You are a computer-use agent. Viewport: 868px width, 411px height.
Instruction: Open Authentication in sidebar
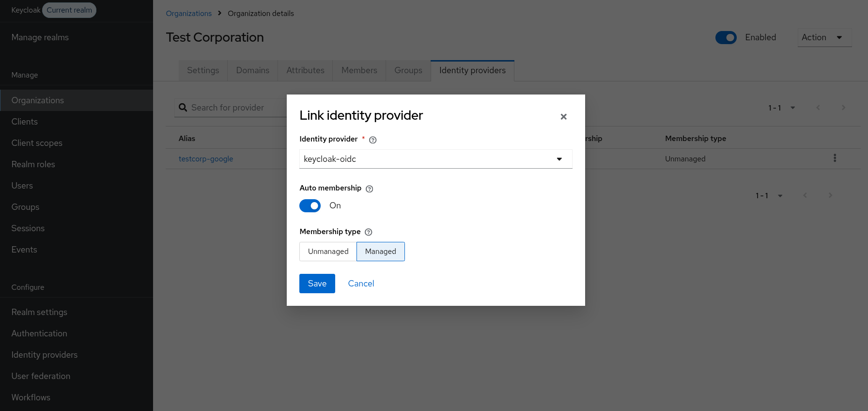click(x=77, y=333)
